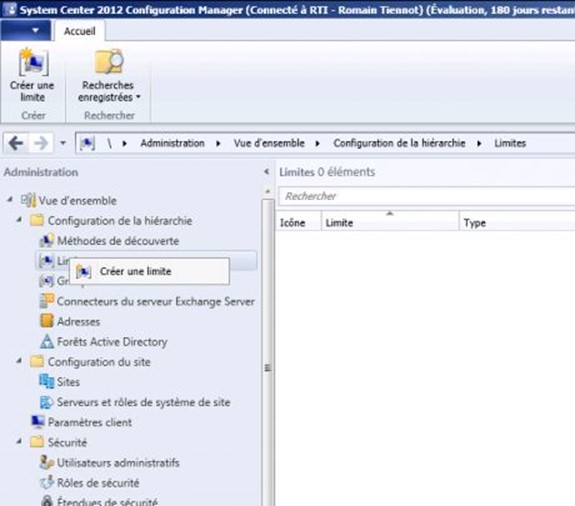Open the blue application menu dropdown
The image size is (575, 506).
(26, 30)
